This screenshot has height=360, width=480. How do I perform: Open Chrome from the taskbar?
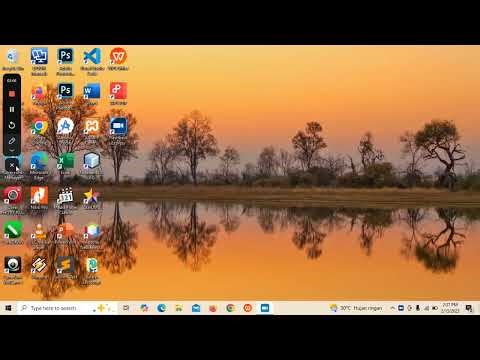(230, 308)
